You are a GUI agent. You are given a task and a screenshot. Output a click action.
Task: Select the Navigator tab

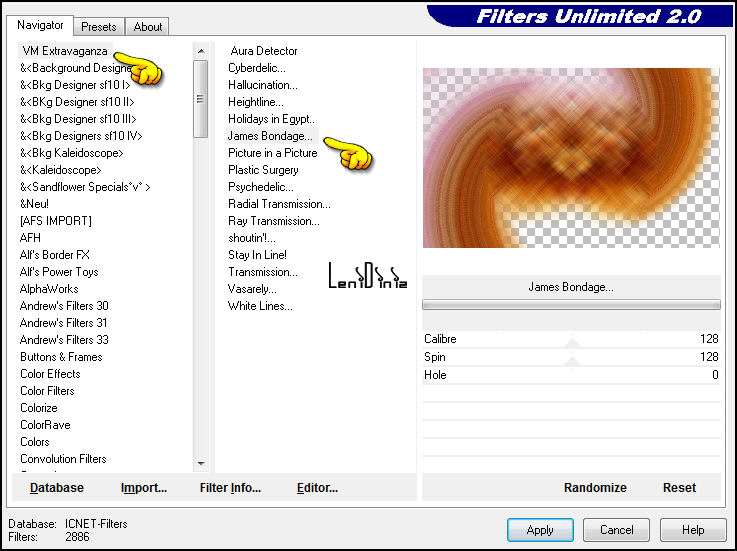click(x=40, y=25)
